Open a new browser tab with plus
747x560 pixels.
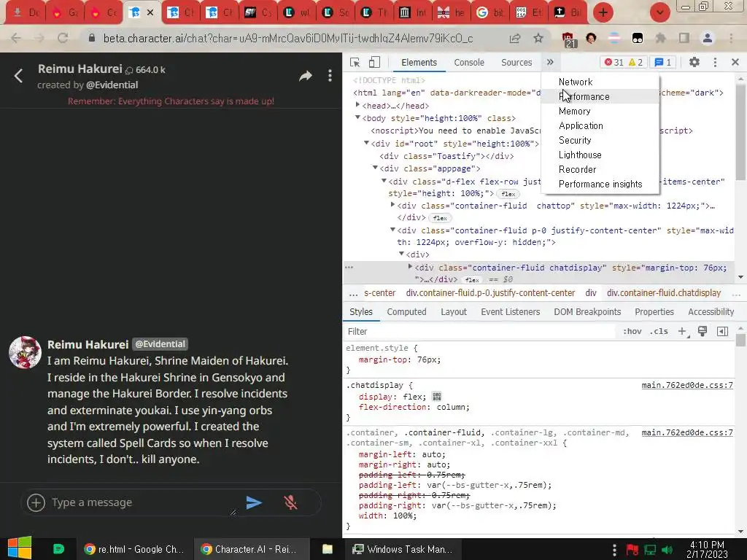point(603,12)
